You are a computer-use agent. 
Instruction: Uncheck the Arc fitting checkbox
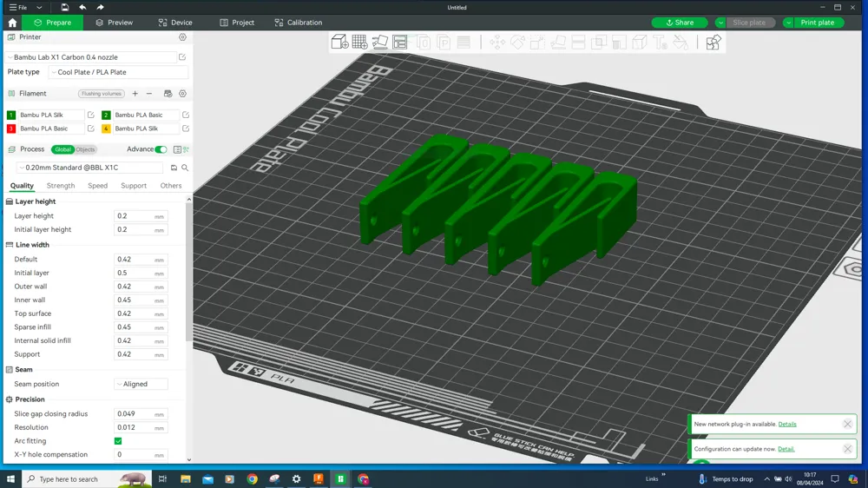pyautogui.click(x=118, y=441)
